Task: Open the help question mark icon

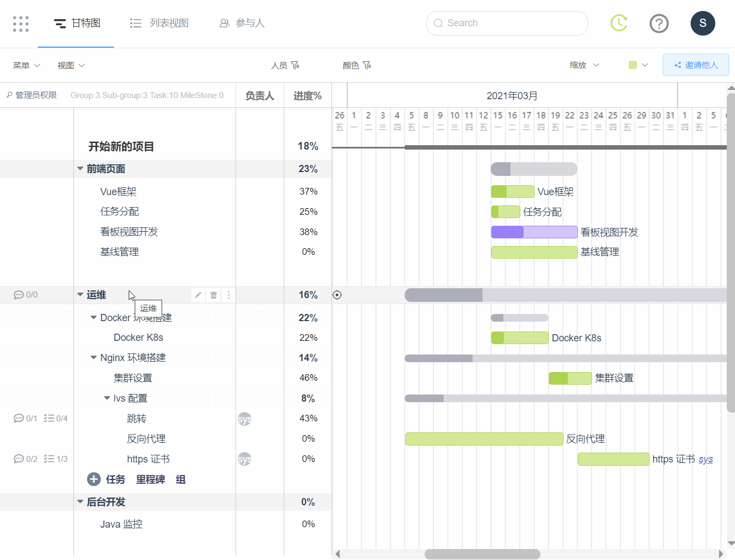Action: click(659, 24)
